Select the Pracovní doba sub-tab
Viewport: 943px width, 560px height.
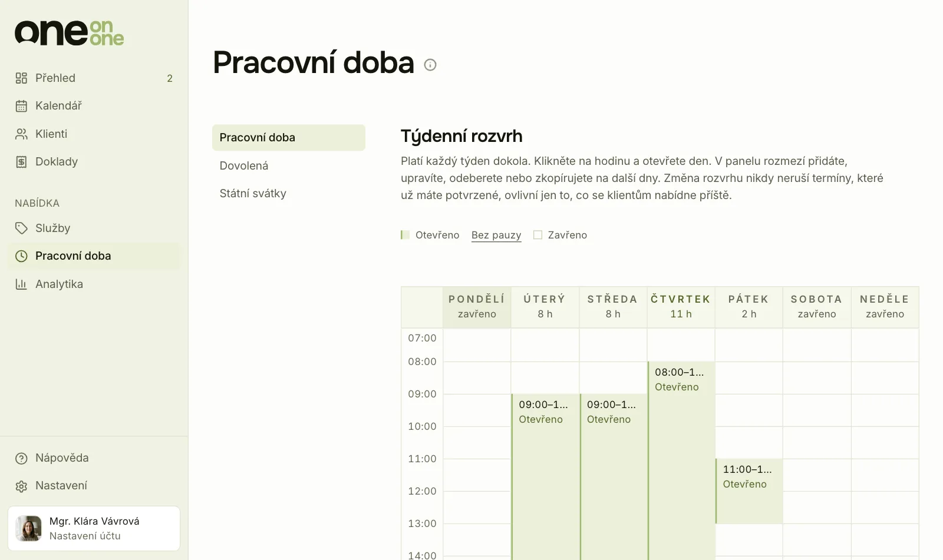pyautogui.click(x=289, y=137)
